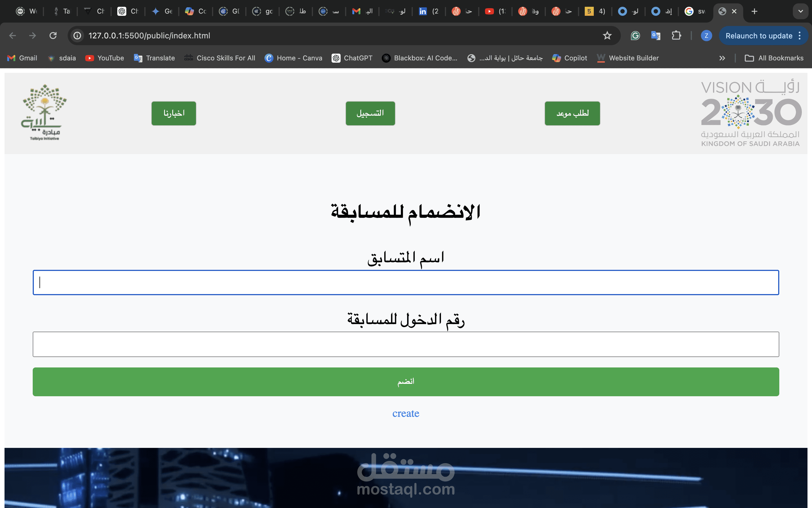Open the Blackbox: AI Code bookmark
812x508 pixels.
tap(420, 58)
